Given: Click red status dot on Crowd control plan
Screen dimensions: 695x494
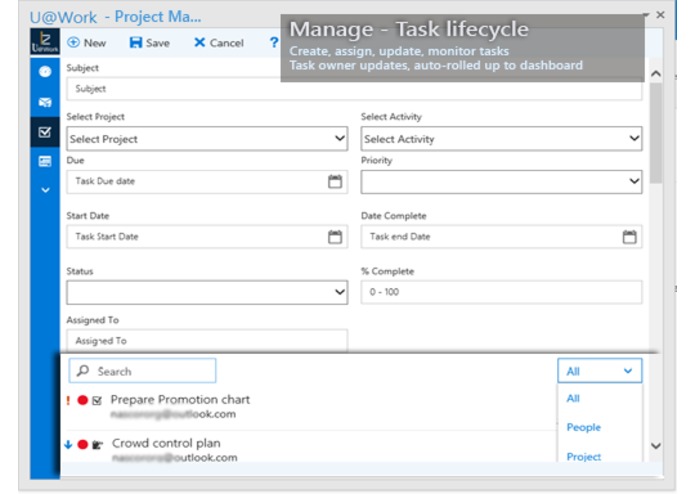Looking at the screenshot, I should 82,444.
